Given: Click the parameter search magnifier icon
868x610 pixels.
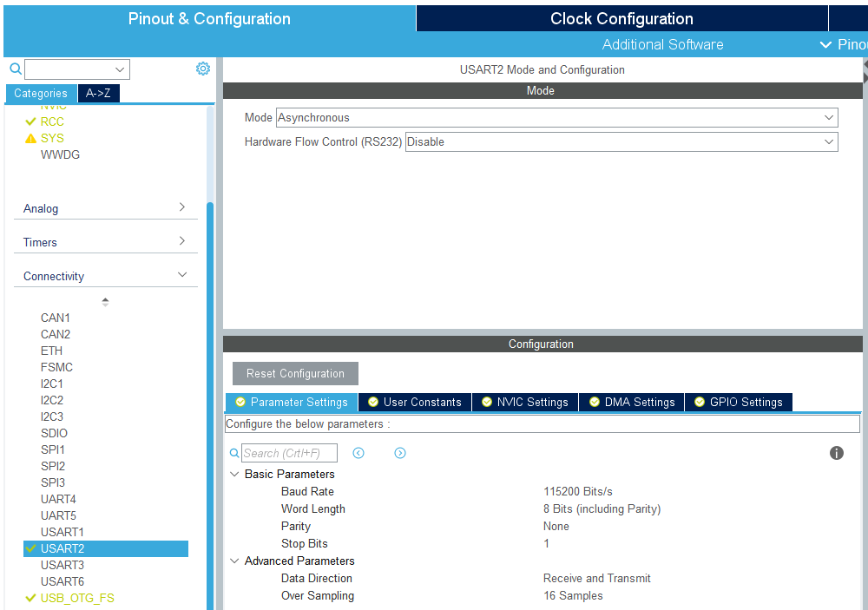Looking at the screenshot, I should (x=234, y=453).
